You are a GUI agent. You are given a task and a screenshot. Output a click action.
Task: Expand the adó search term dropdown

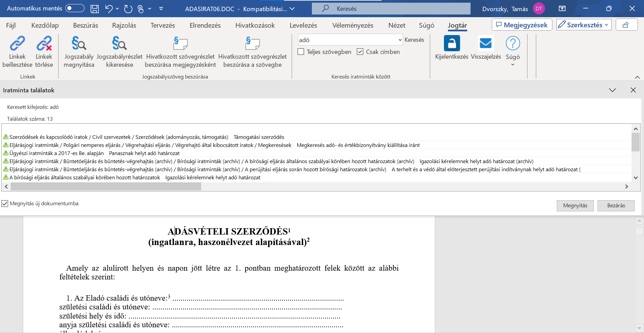coord(400,40)
